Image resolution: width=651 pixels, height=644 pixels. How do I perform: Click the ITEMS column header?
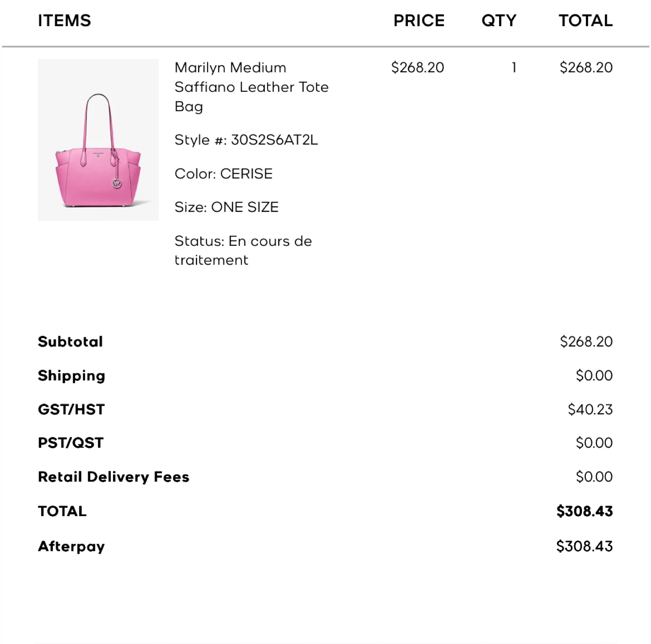coord(64,21)
